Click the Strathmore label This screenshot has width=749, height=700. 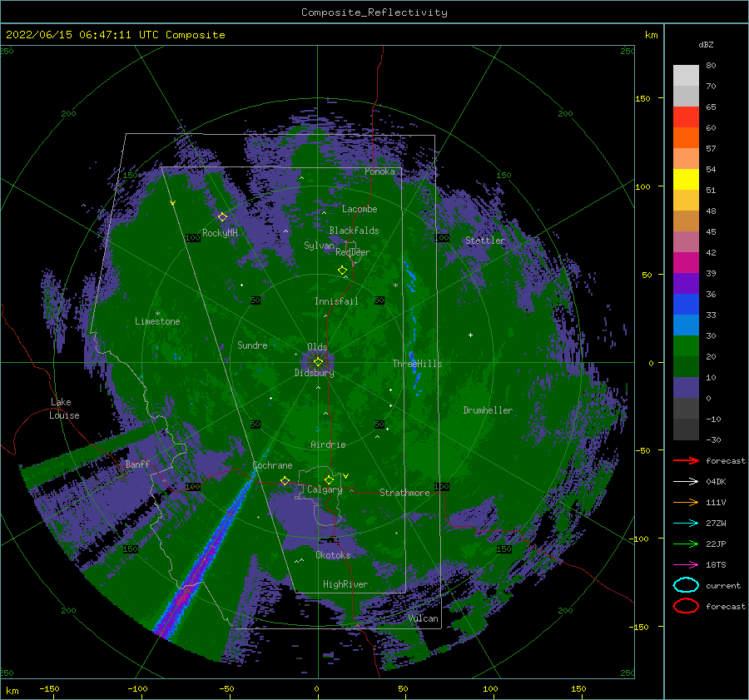(x=404, y=493)
